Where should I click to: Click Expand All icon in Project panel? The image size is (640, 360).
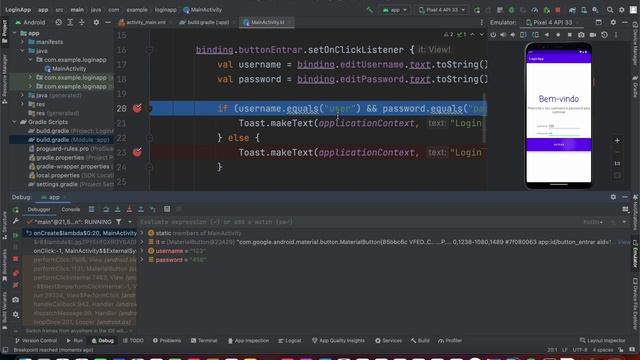pos(70,22)
